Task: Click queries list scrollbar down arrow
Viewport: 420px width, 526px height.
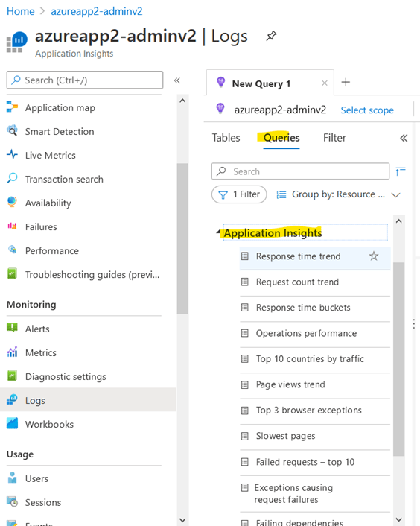Action: pos(399,519)
